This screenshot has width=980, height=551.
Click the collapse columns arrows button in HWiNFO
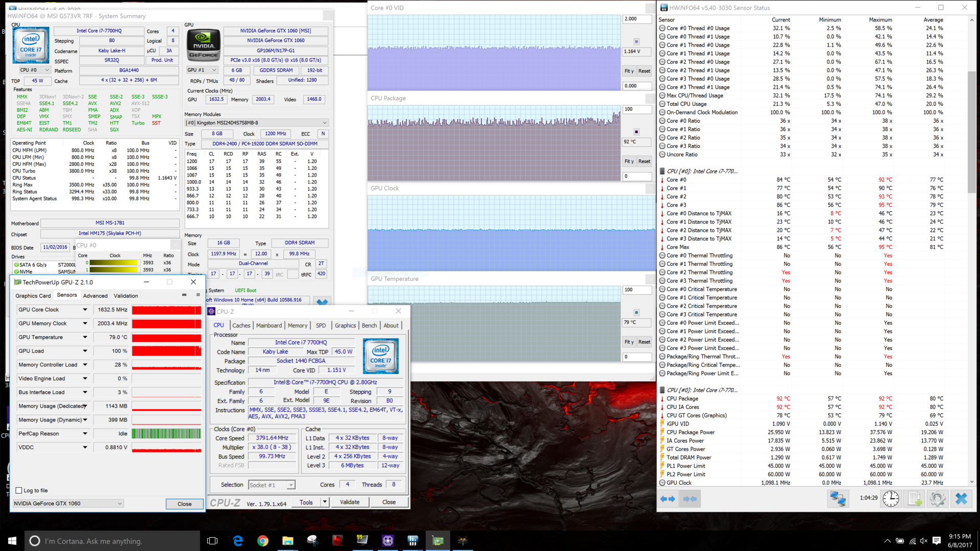[x=690, y=498]
